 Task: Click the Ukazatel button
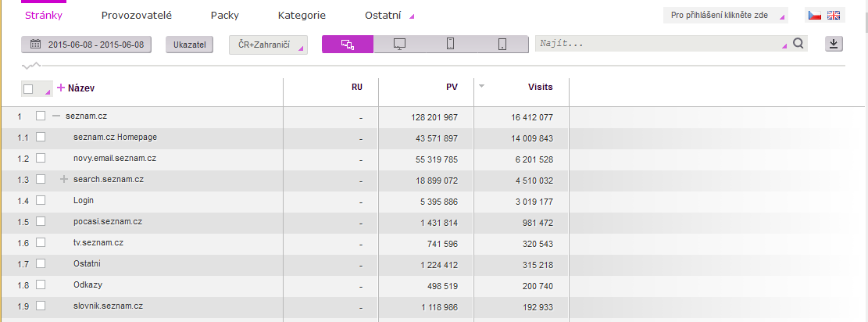click(189, 45)
